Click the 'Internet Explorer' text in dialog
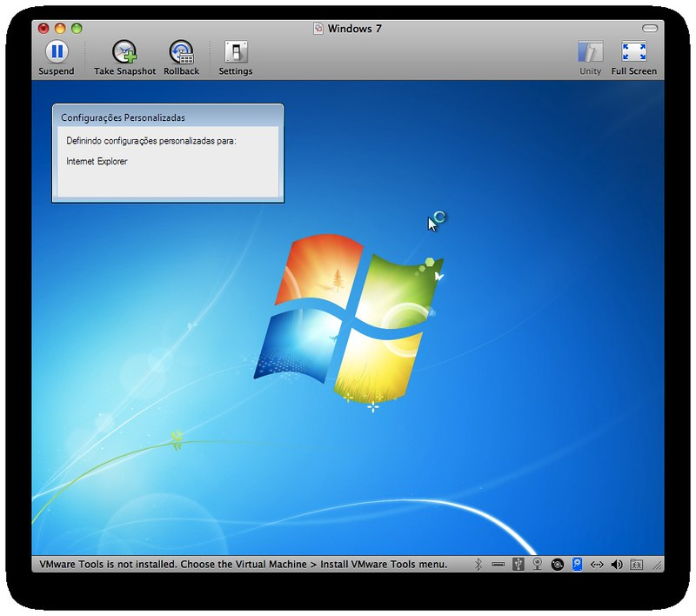The height and width of the screenshot is (616, 696). click(97, 161)
